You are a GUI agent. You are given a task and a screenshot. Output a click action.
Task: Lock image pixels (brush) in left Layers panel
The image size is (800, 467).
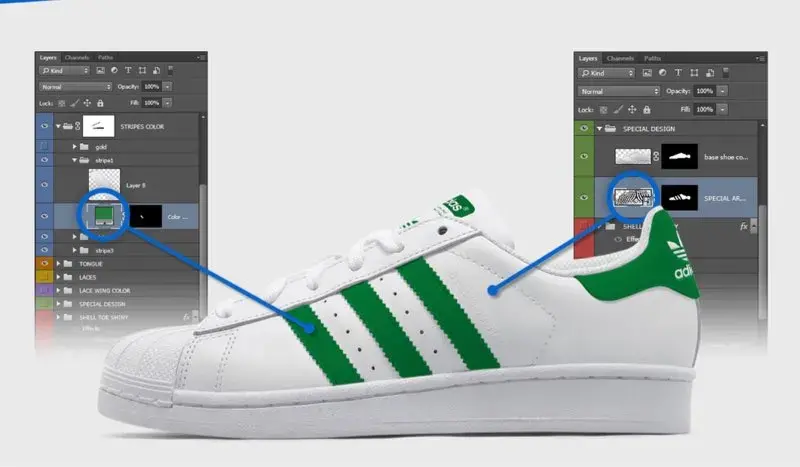click(x=74, y=103)
